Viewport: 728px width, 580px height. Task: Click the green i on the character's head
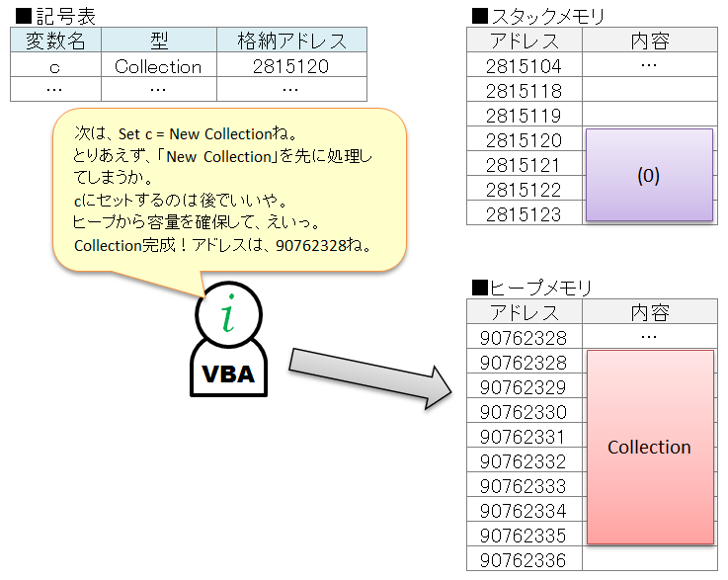point(228,313)
